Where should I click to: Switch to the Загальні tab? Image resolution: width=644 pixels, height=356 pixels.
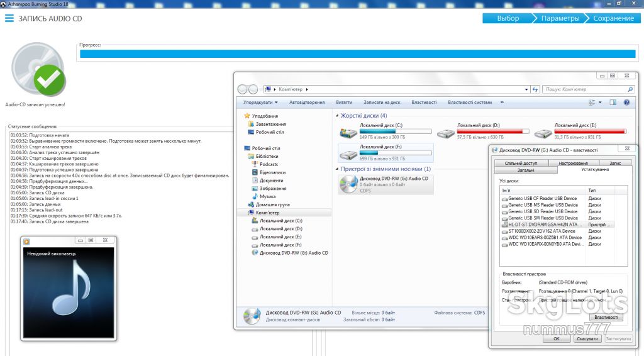tap(526, 170)
